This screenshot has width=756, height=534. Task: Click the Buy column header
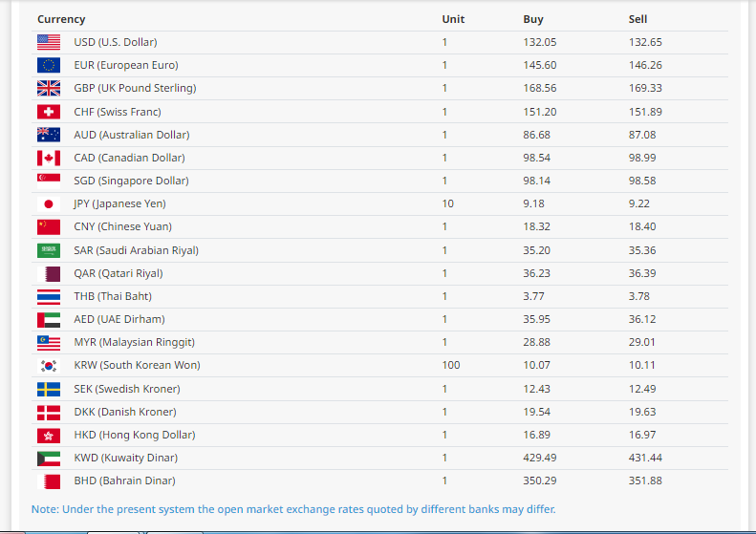533,19
